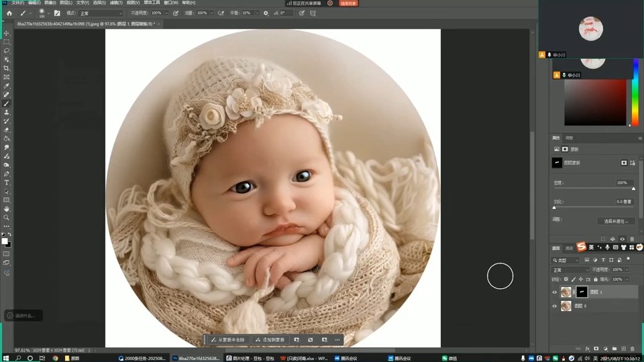Toggle pressure for size icon
Image resolution: width=644 pixels, height=362 pixels.
click(301, 13)
